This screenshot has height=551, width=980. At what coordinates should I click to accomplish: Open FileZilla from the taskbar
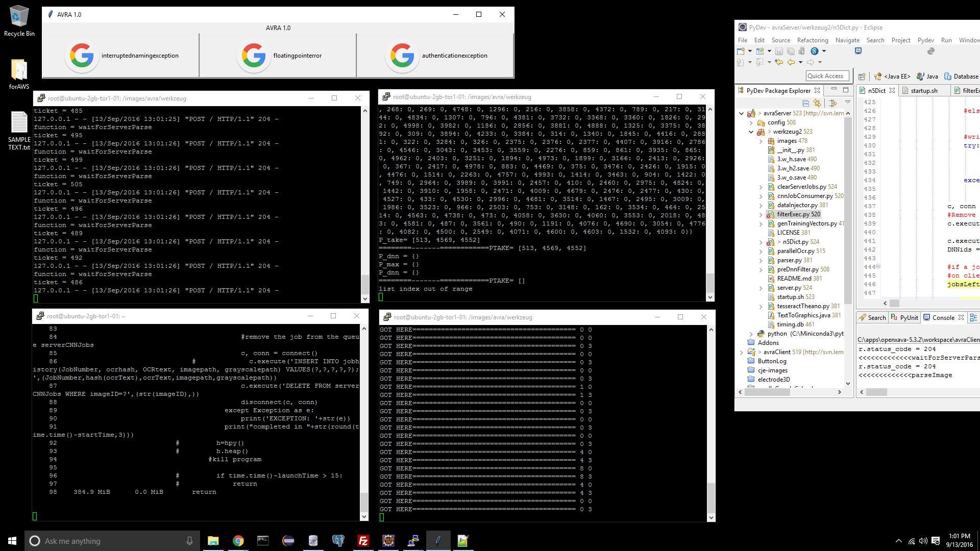(363, 541)
